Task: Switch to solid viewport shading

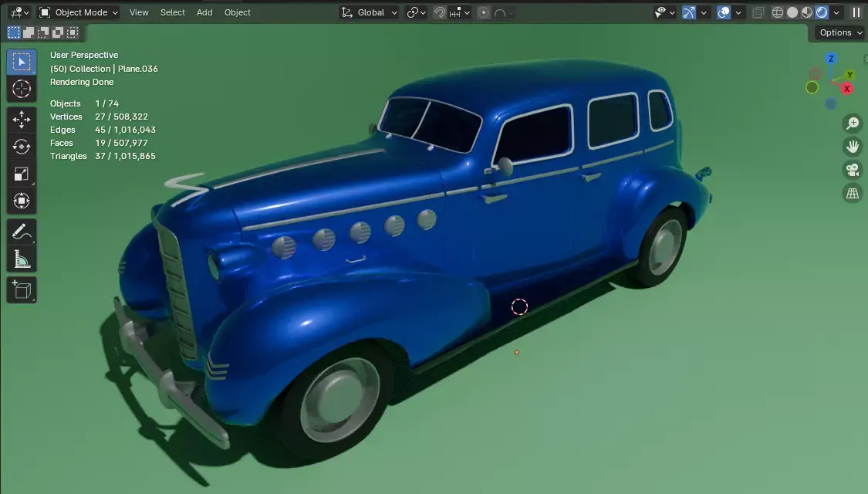Action: tap(792, 12)
